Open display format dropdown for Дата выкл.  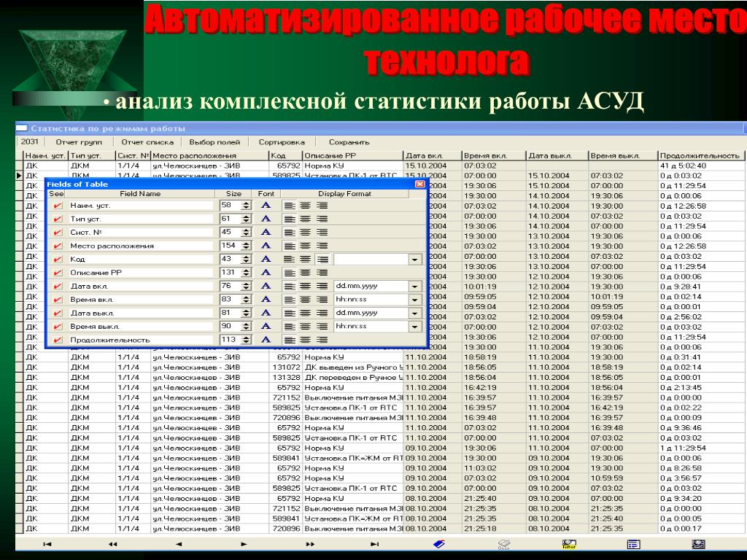click(415, 313)
